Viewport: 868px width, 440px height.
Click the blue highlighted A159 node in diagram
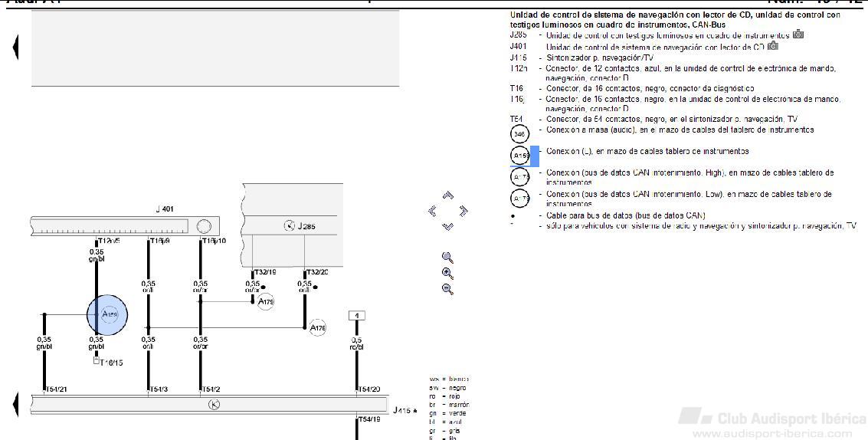coord(107,315)
